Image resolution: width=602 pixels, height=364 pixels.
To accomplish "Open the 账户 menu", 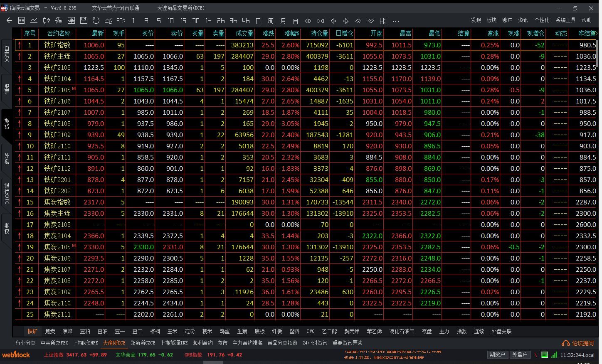I will click(x=507, y=20).
